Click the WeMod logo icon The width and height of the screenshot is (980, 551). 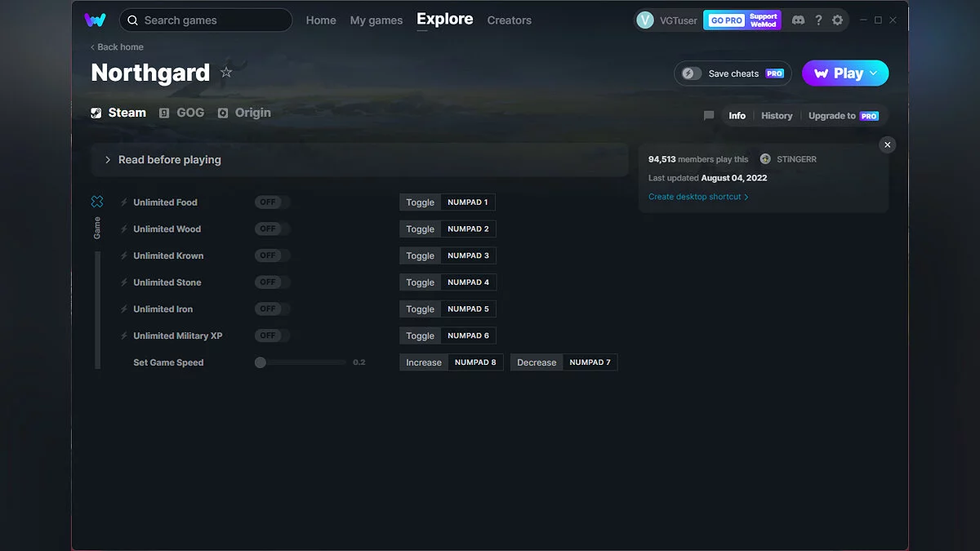(x=95, y=20)
